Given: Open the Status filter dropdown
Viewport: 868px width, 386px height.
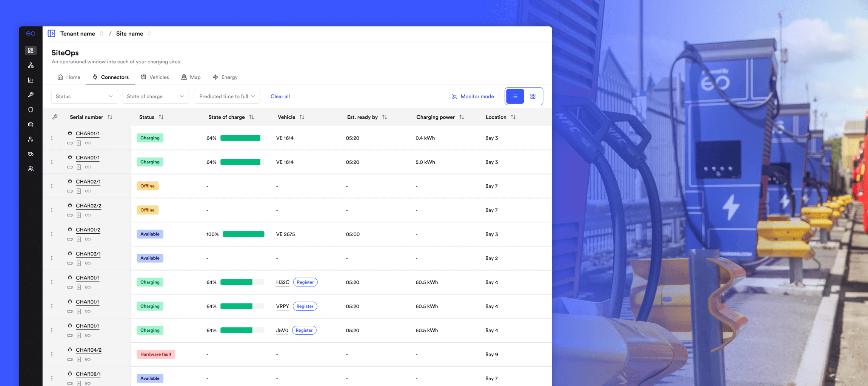Looking at the screenshot, I should tap(84, 96).
